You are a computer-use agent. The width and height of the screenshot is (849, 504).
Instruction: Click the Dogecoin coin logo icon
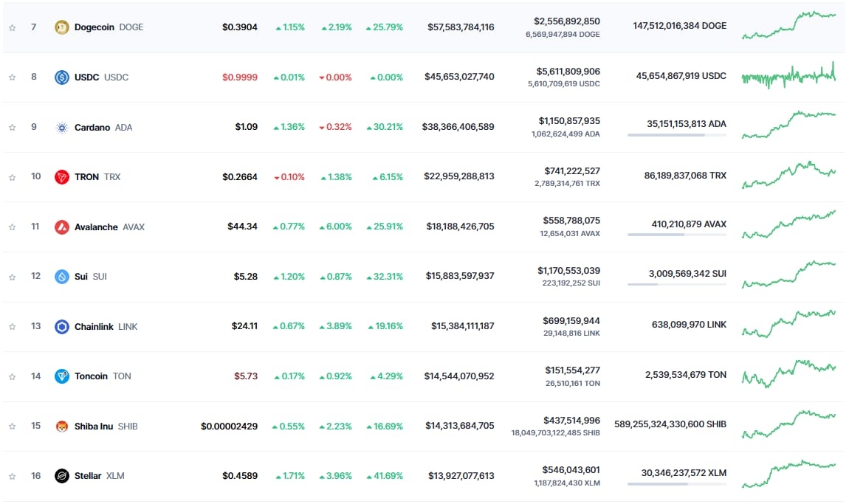62,27
